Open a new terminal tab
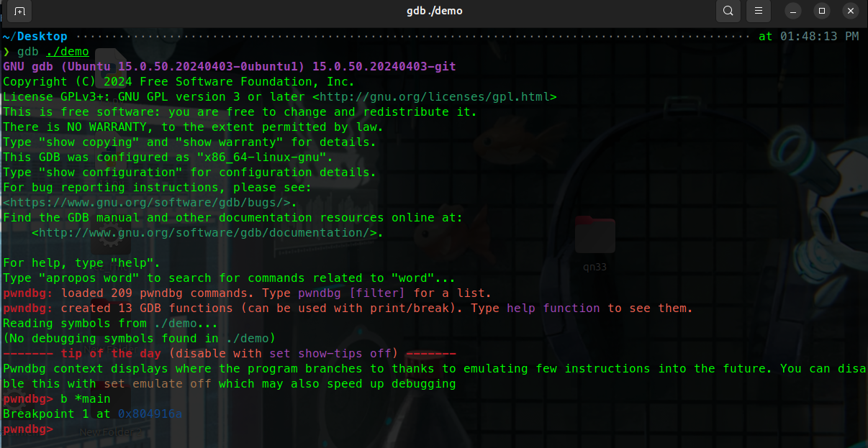868x448 pixels. click(19, 11)
